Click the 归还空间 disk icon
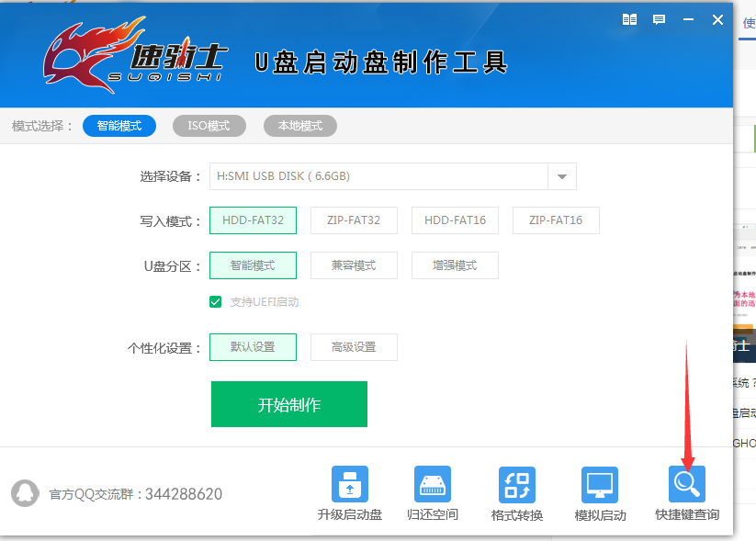The width and height of the screenshot is (756, 541). (433, 484)
